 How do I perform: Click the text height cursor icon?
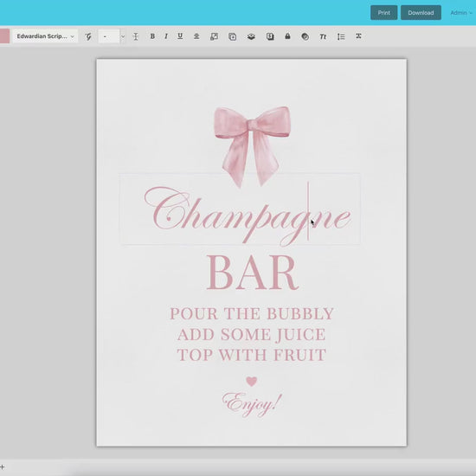(x=135, y=36)
